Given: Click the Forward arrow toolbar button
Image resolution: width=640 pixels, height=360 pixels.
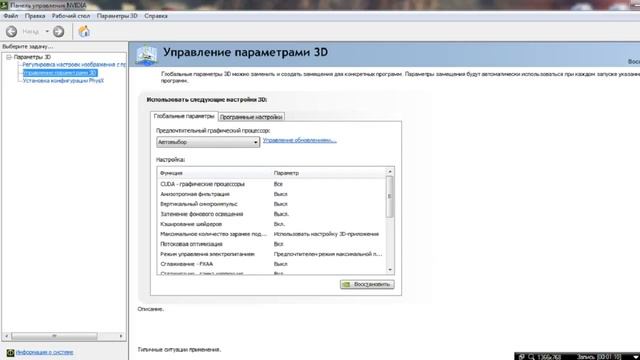Looking at the screenshot, I should 58,31.
